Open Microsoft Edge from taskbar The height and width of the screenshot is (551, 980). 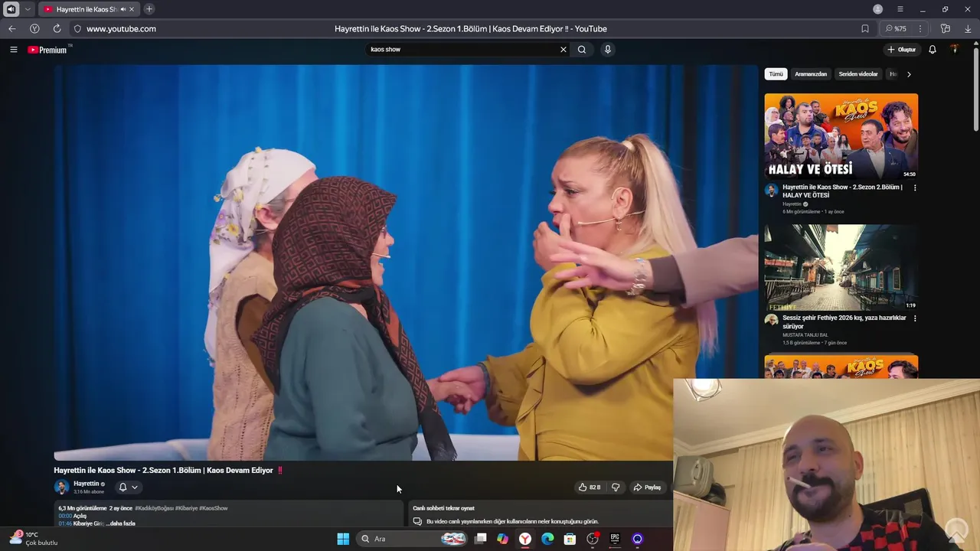coord(547,539)
